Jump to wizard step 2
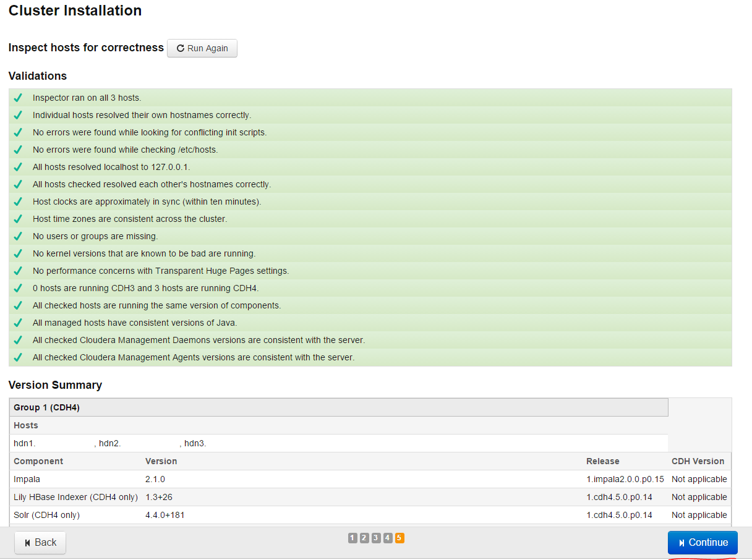Image resolution: width=752 pixels, height=560 pixels. coord(364,538)
